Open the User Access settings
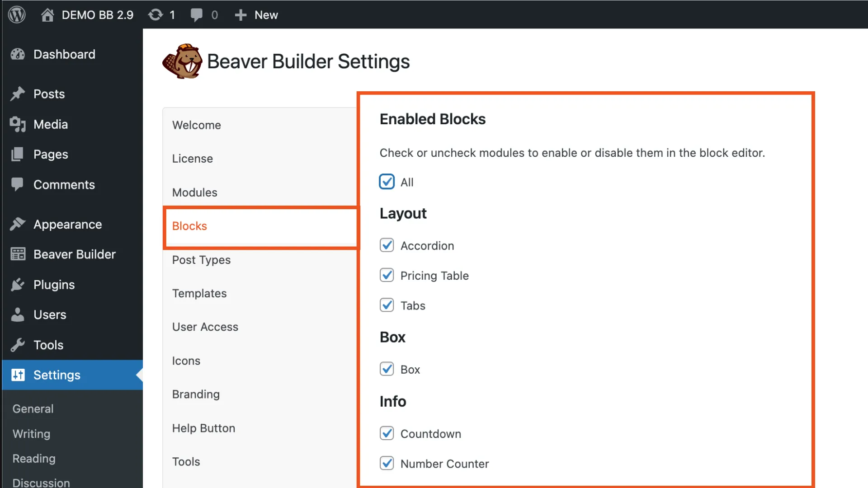 point(205,327)
